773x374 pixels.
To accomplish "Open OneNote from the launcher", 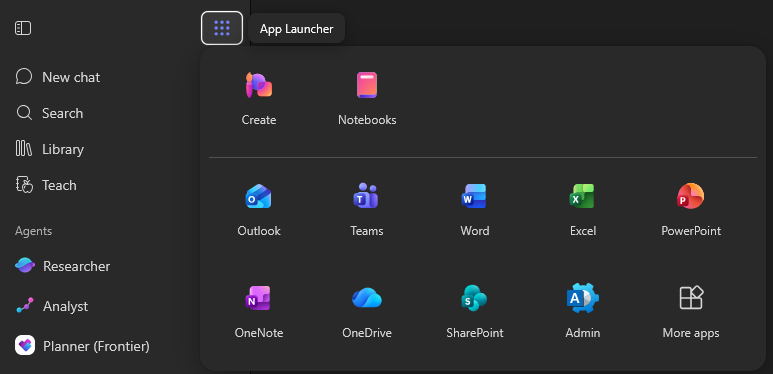I will [259, 311].
